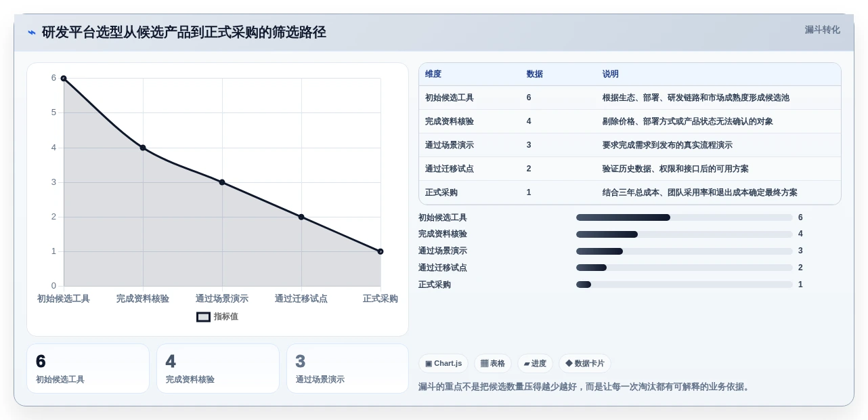The width and height of the screenshot is (868, 420).
Task: Click the 完成资料核验 progress bar
Action: [685, 234]
